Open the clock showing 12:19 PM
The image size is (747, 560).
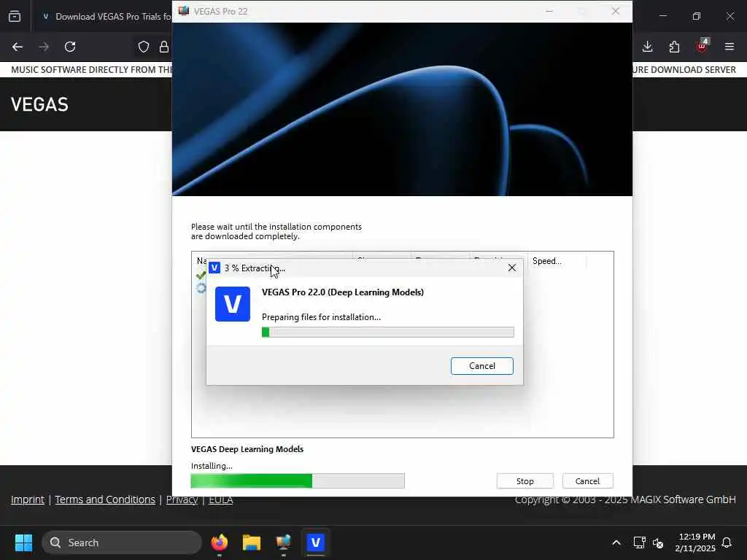[695, 542]
